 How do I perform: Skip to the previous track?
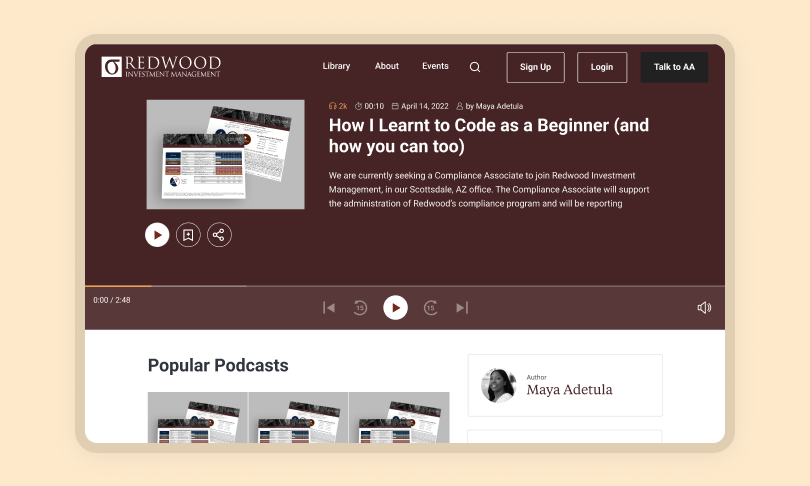(x=329, y=308)
